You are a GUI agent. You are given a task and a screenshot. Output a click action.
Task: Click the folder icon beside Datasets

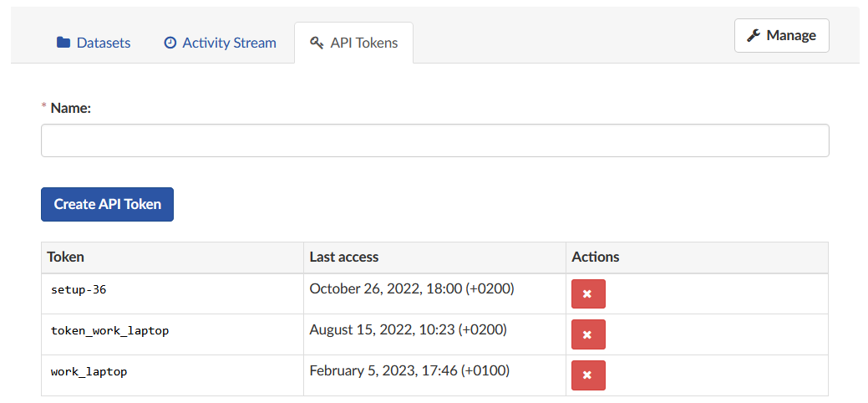[63, 43]
